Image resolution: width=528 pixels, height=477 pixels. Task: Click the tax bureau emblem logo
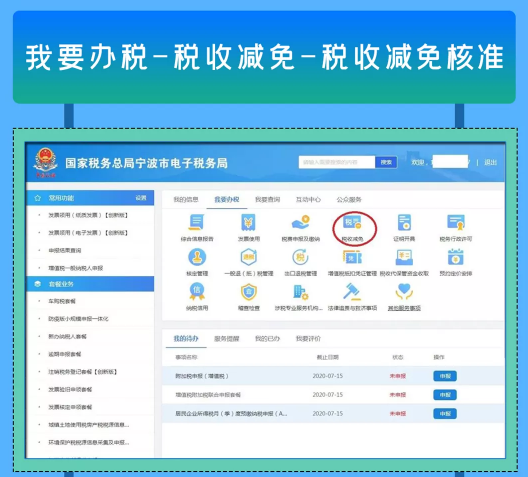(x=45, y=162)
